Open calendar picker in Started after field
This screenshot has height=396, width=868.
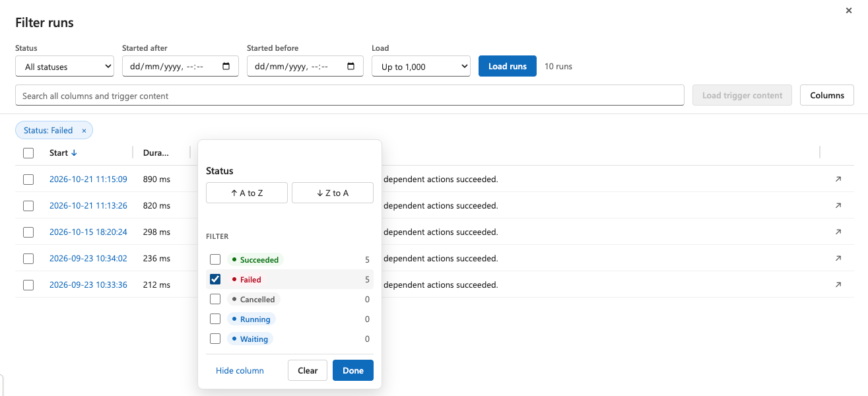(x=226, y=66)
